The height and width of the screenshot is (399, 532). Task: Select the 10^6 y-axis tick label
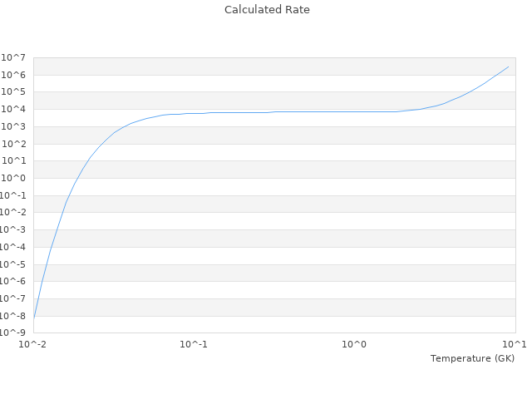click(13, 75)
